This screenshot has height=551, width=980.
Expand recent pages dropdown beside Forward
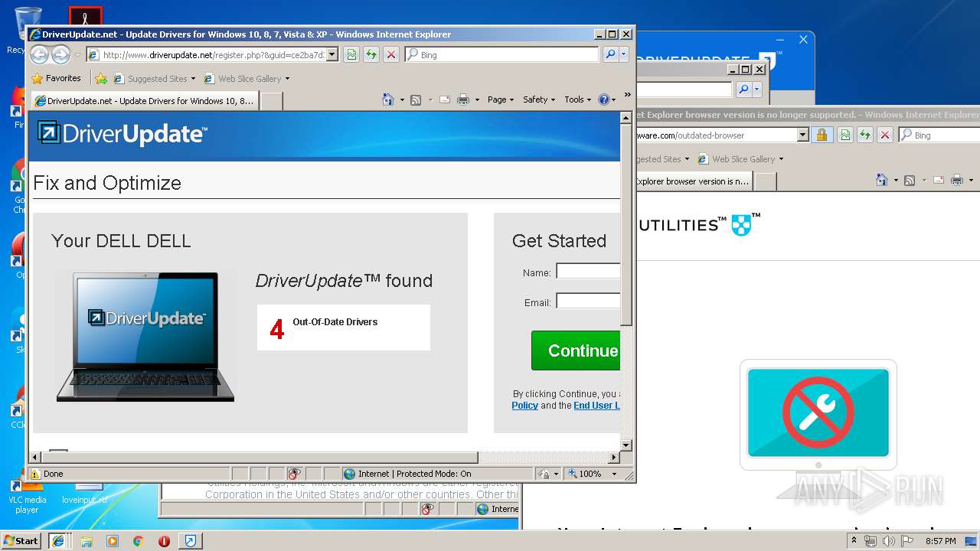click(77, 55)
